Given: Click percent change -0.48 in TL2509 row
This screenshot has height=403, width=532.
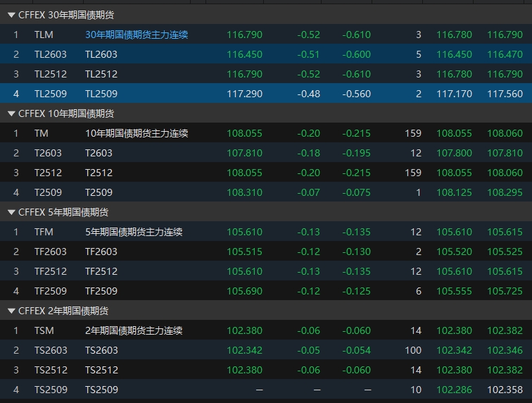Looking at the screenshot, I should (308, 94).
